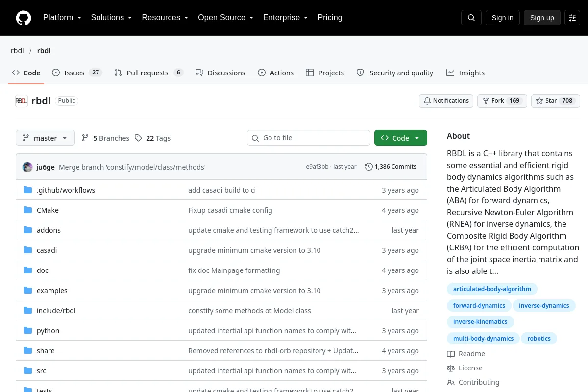Click the history clock icon by Commits
The width and height of the screenshot is (588, 392).
[369, 167]
